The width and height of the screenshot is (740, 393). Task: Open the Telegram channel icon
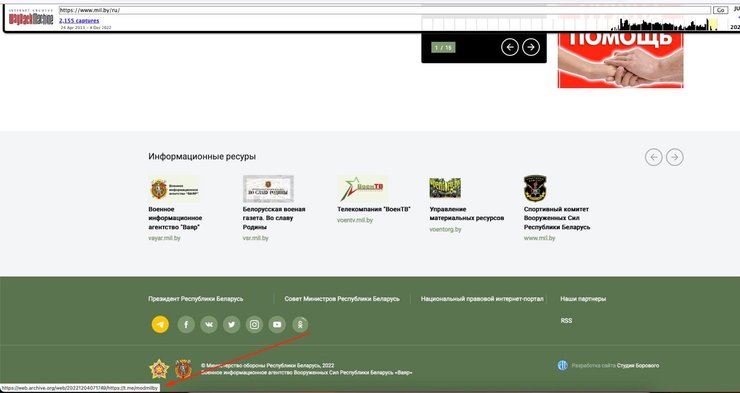pyautogui.click(x=160, y=325)
